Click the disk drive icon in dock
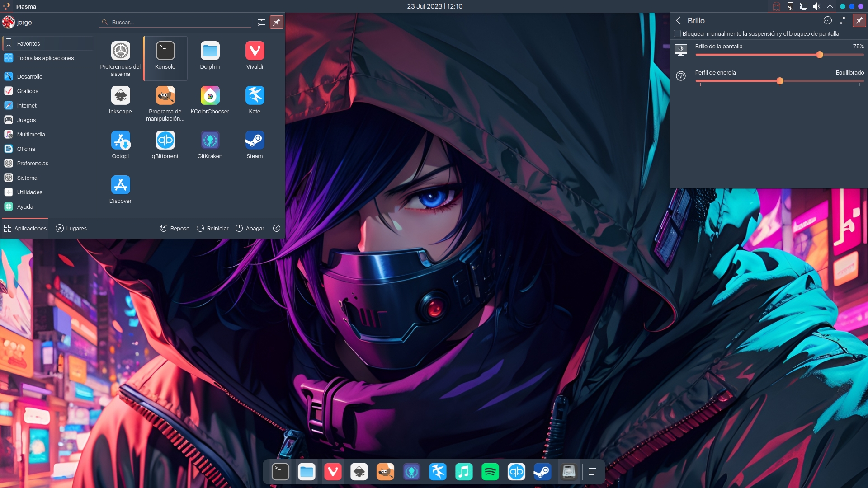The width and height of the screenshot is (868, 488). coord(569,472)
